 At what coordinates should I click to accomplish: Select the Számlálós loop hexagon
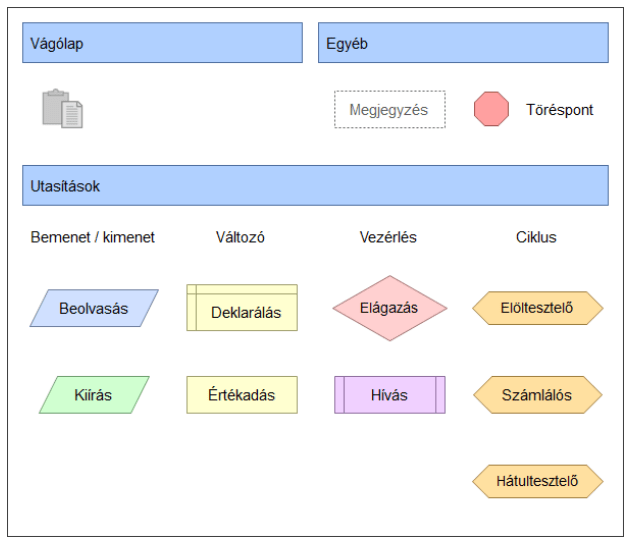[x=537, y=395]
